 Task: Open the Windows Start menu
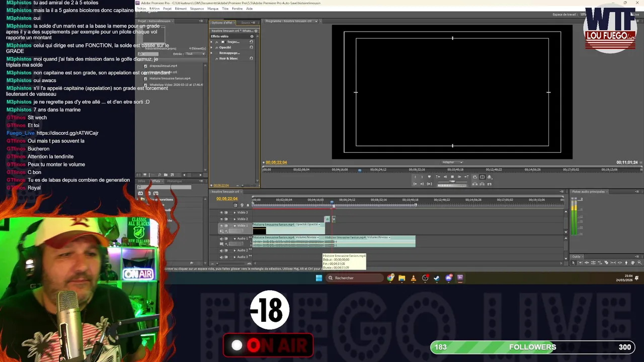pos(319,278)
